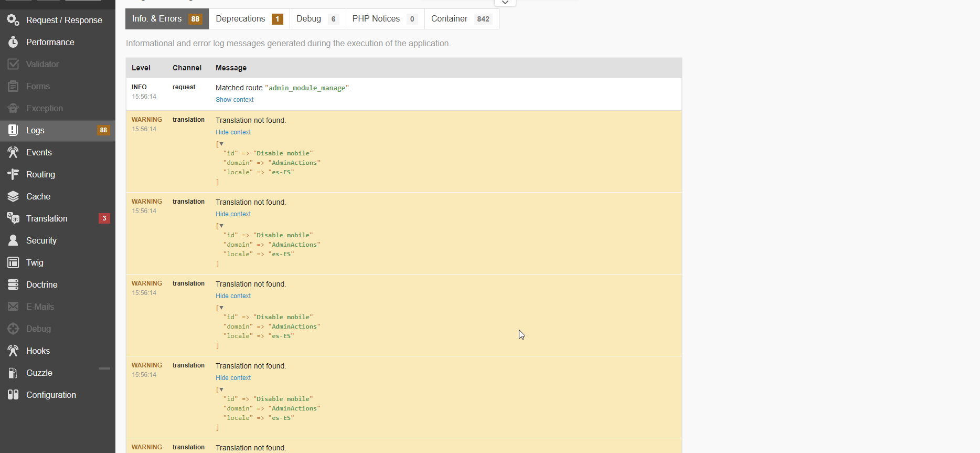Click the Channel column header

coord(187,68)
